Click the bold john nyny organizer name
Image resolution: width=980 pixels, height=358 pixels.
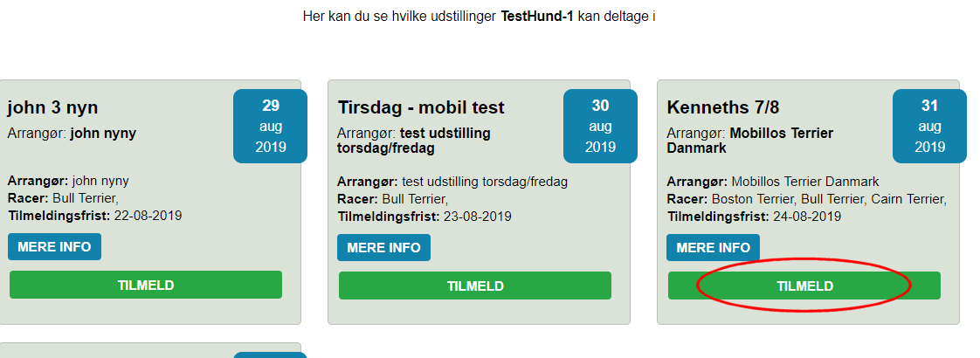103,134
